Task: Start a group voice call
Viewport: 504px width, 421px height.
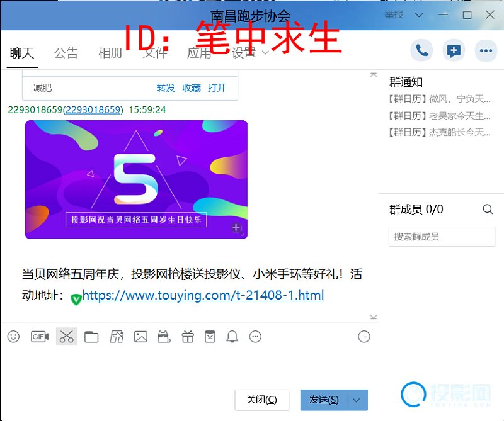Action: 421,50
